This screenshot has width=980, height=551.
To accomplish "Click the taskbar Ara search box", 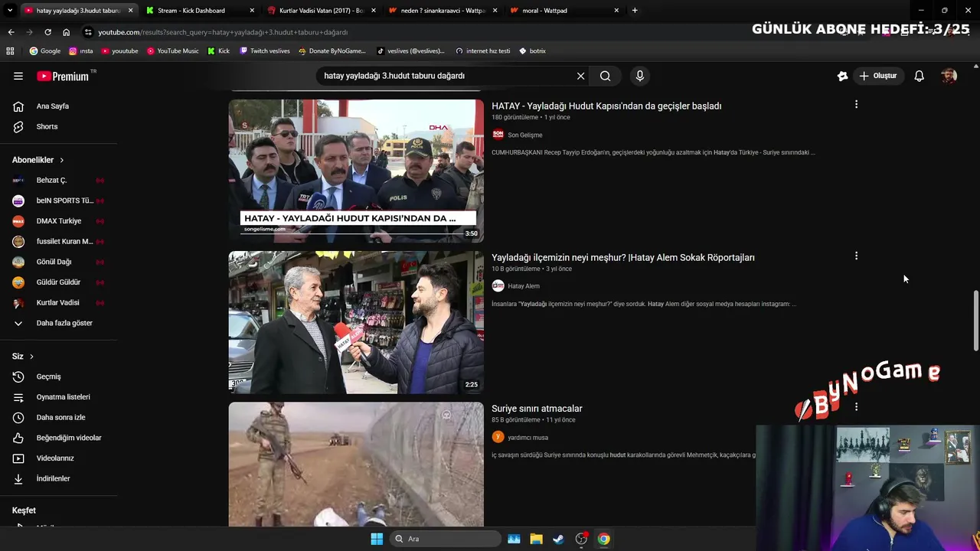I will click(x=444, y=539).
